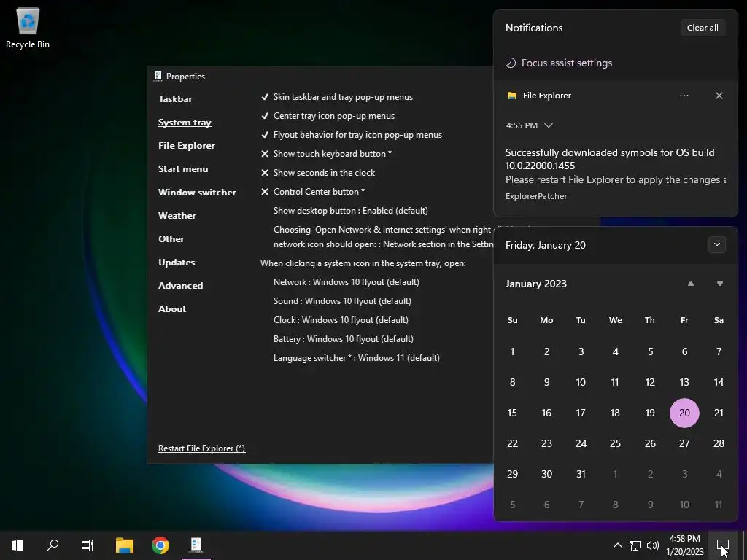Open Task View from the taskbar
The image size is (747, 560).
88,545
